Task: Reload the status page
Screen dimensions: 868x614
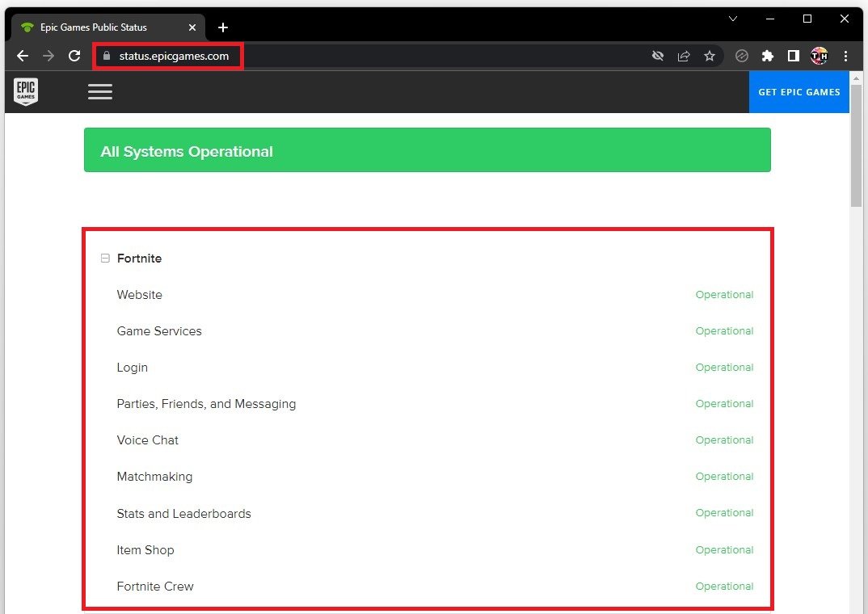Action: tap(74, 56)
